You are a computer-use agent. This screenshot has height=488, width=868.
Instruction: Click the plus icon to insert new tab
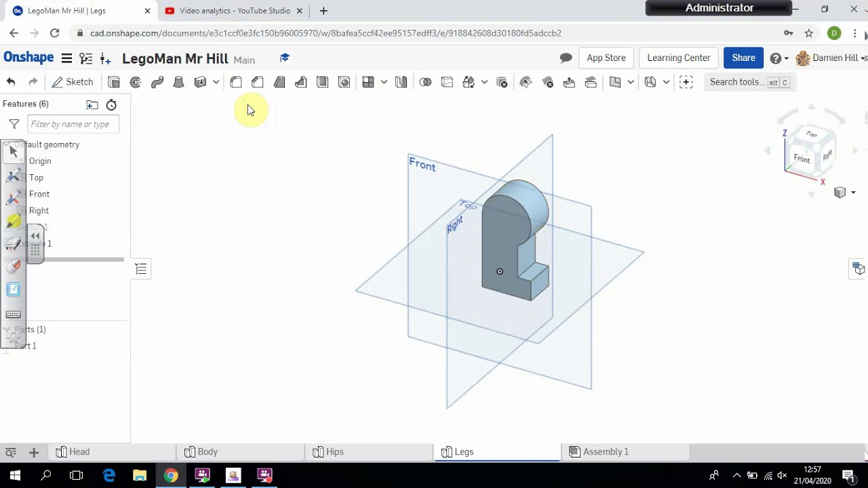click(33, 452)
